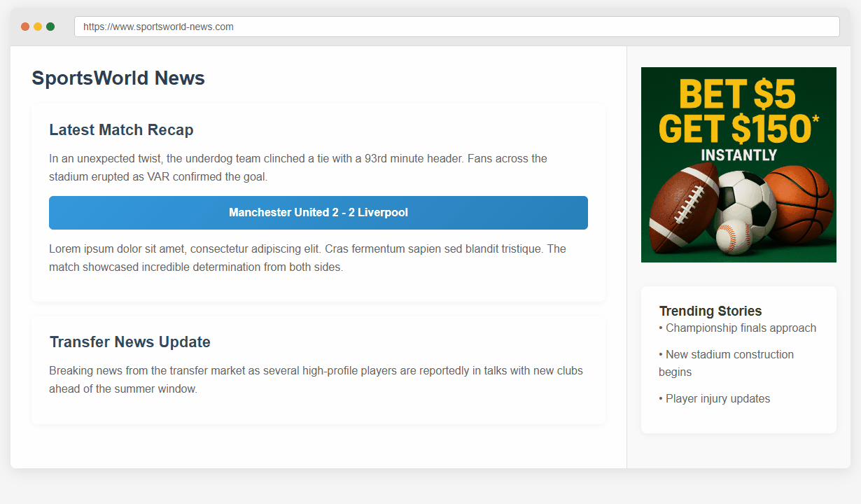
Task: Open the Transfer News Update heading
Action: tap(129, 342)
